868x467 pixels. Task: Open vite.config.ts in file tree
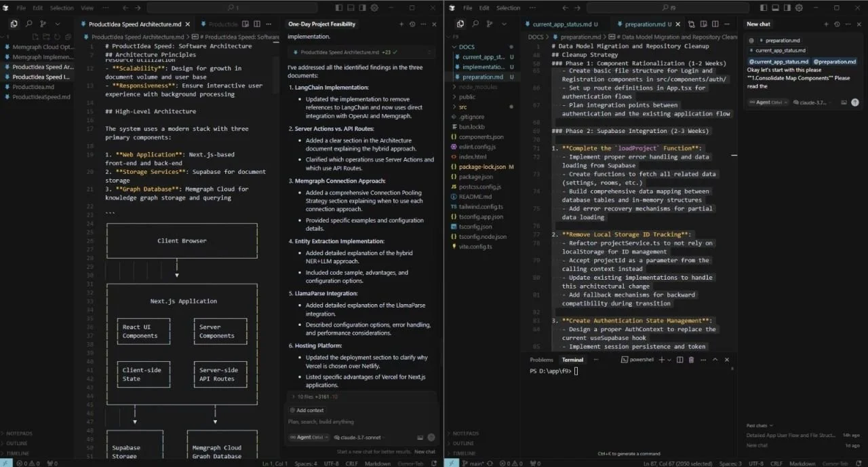(475, 246)
